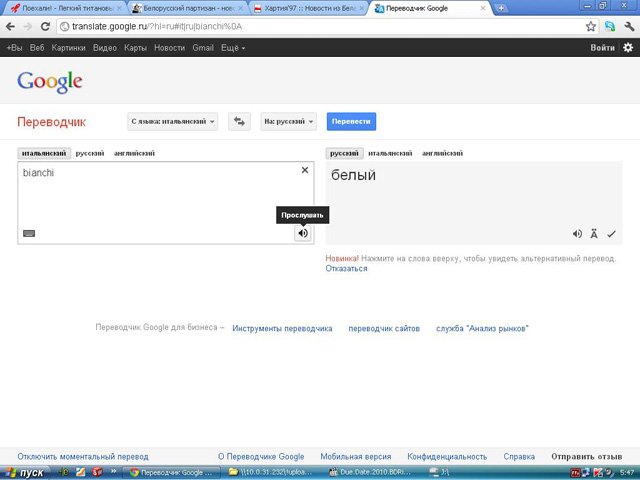
Task: Expand the 'Ещё' menu in the Google bar
Action: tap(233, 48)
